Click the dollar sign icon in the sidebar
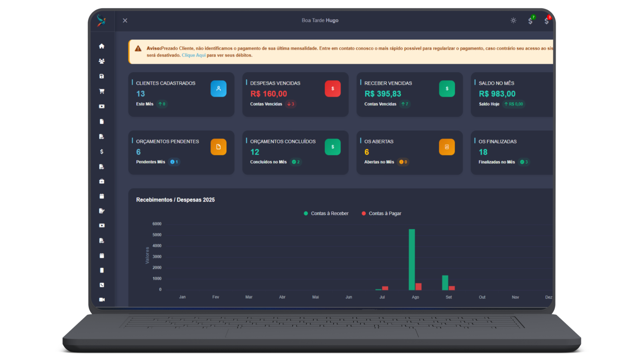Image resolution: width=644 pixels, height=362 pixels. point(102,152)
